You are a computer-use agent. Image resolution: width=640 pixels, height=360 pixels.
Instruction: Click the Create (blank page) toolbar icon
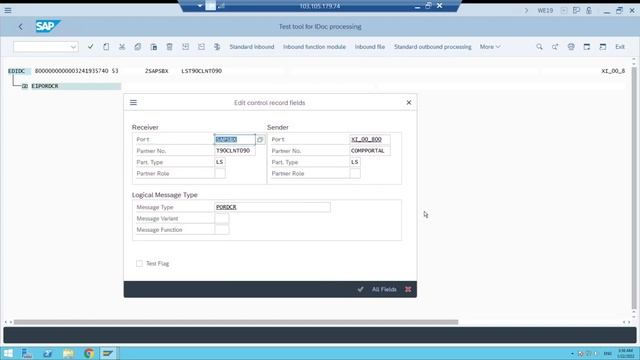point(106,47)
